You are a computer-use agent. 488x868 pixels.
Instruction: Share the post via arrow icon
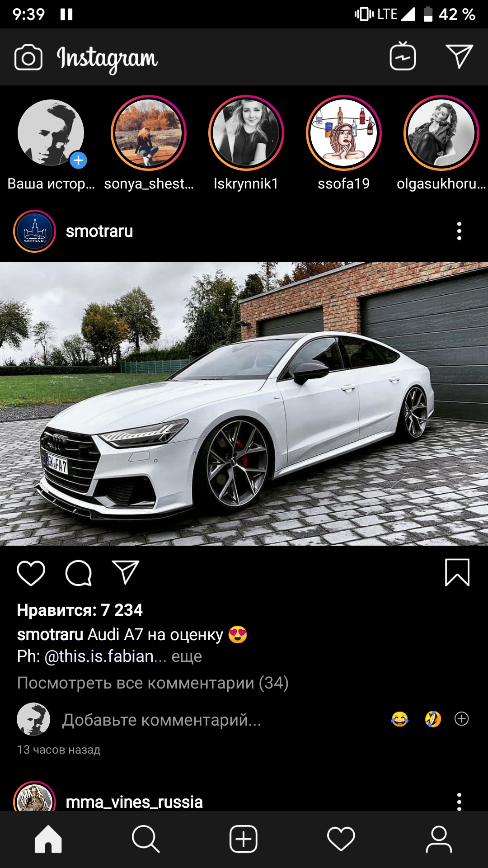coord(125,572)
